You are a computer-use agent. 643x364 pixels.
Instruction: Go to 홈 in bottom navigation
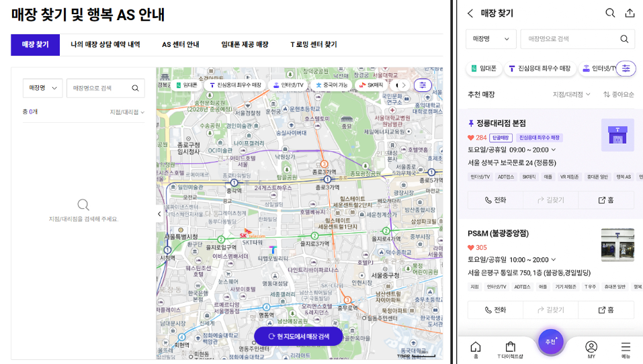(x=476, y=350)
